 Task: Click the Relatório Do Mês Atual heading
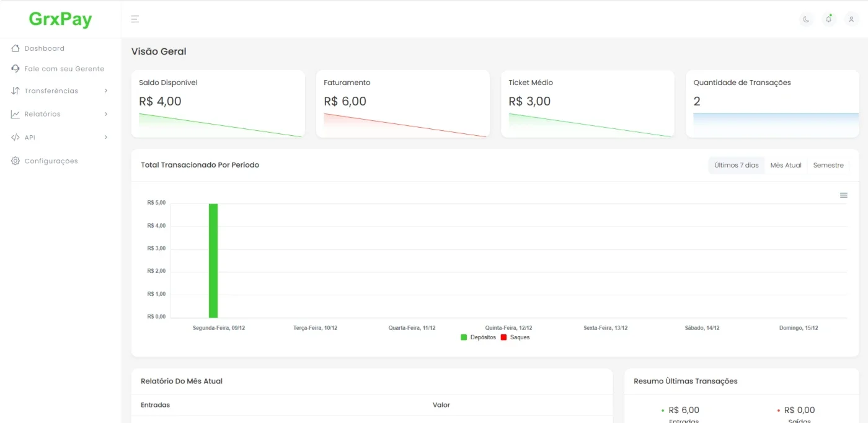181,381
